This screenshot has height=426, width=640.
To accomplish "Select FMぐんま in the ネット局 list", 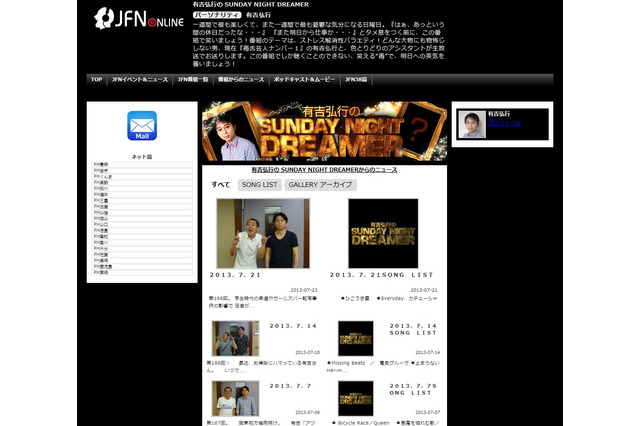I will [x=142, y=177].
